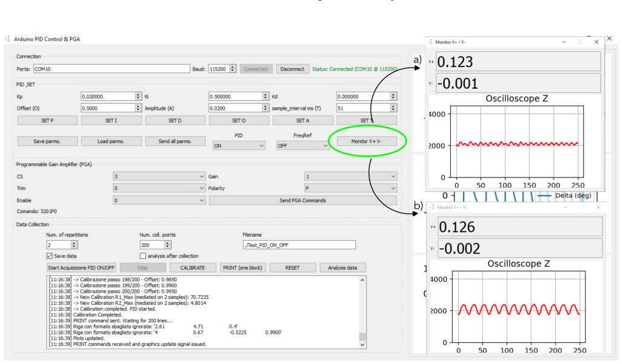622x364 pixels.
Task: Click the SET A button
Action: click(x=303, y=120)
